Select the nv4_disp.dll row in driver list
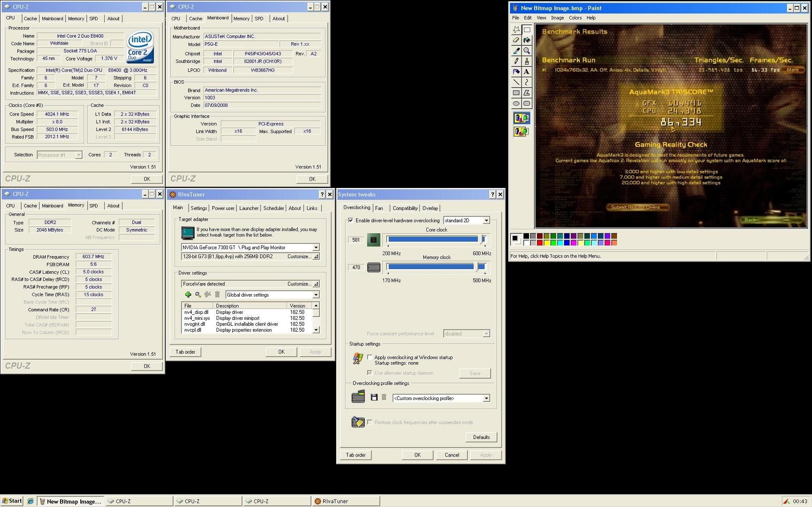The height and width of the screenshot is (507, 812). (246, 312)
